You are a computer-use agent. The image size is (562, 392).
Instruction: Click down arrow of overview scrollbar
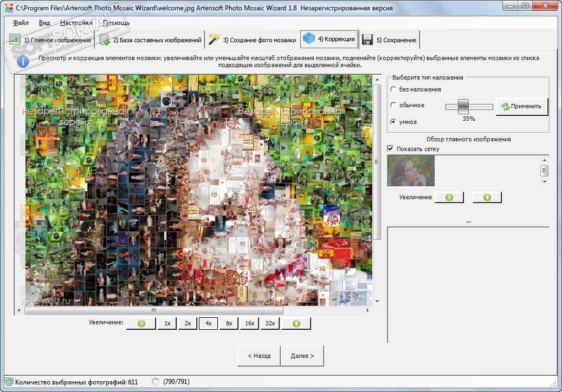(x=545, y=182)
